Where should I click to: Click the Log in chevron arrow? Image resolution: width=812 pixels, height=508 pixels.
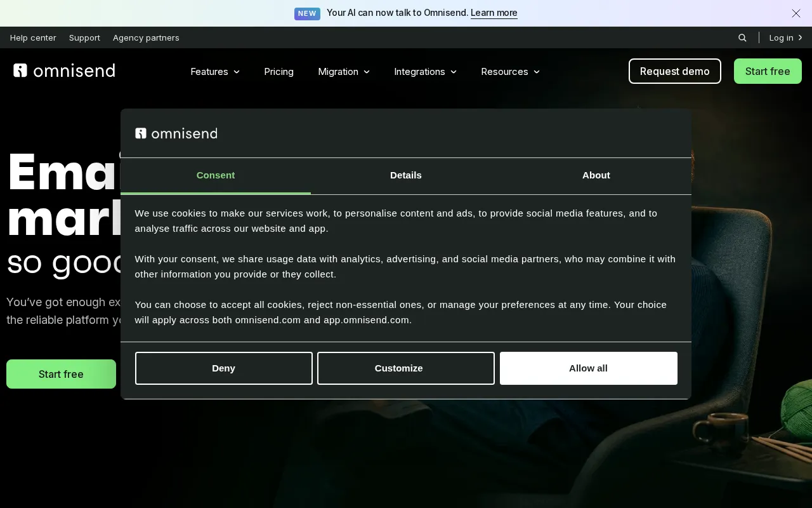click(800, 37)
